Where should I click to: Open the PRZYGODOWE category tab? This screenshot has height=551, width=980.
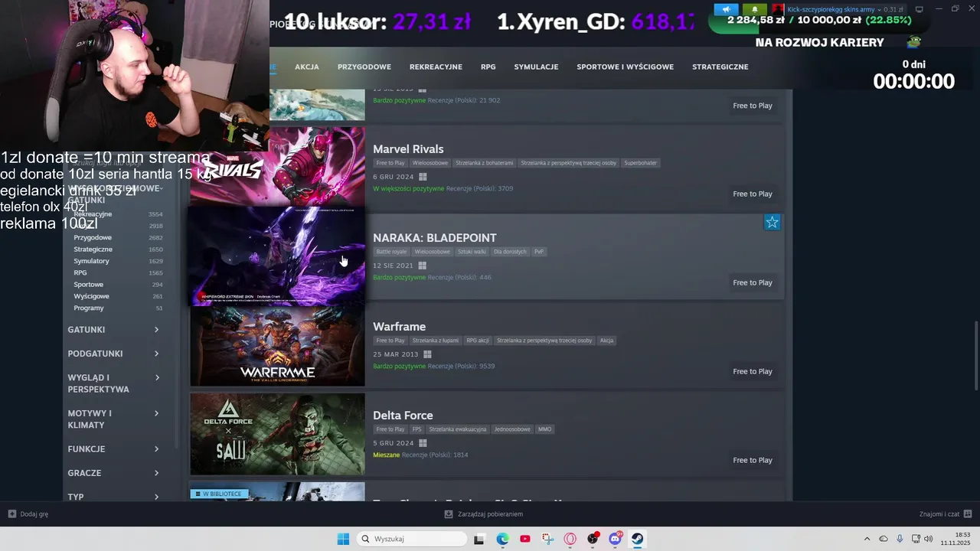tap(364, 67)
